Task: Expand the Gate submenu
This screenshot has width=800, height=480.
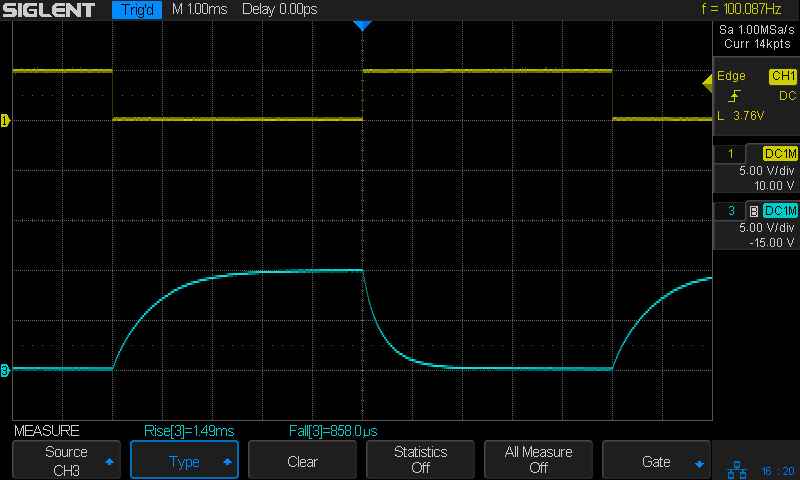Action: pyautogui.click(x=656, y=461)
